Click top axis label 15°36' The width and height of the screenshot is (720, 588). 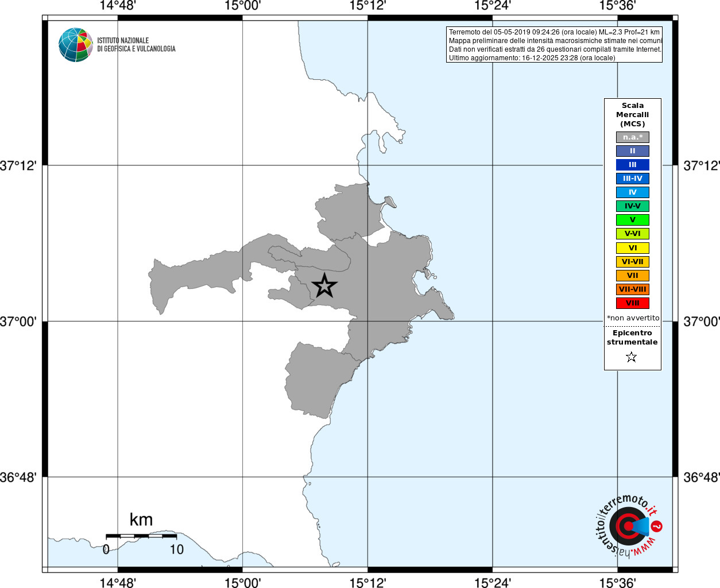coord(617,6)
